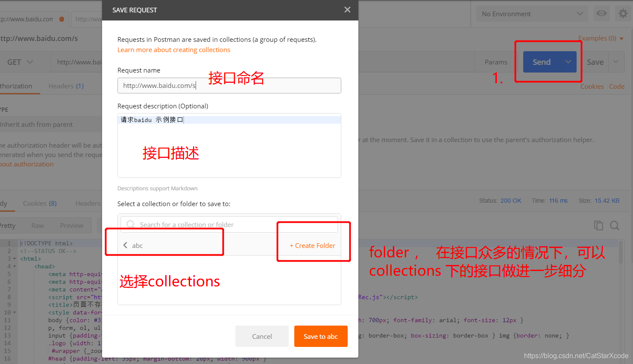
Task: Click the copy response icon
Action: (x=598, y=225)
